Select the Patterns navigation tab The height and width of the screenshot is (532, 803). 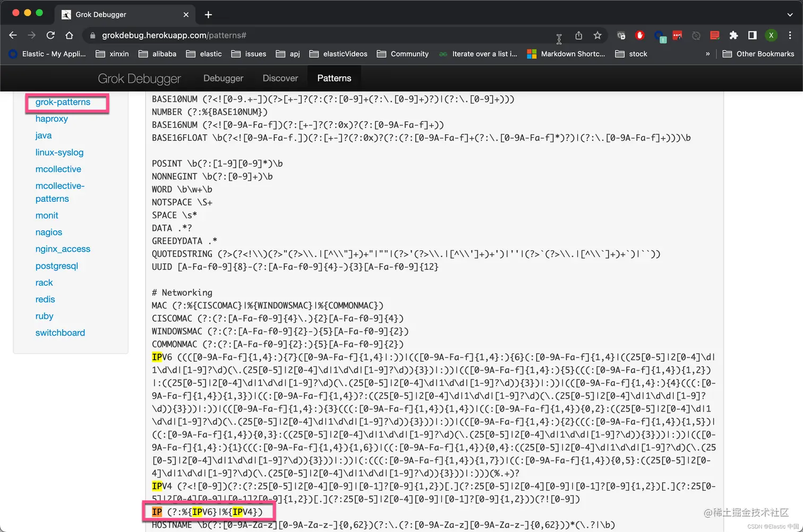334,78
